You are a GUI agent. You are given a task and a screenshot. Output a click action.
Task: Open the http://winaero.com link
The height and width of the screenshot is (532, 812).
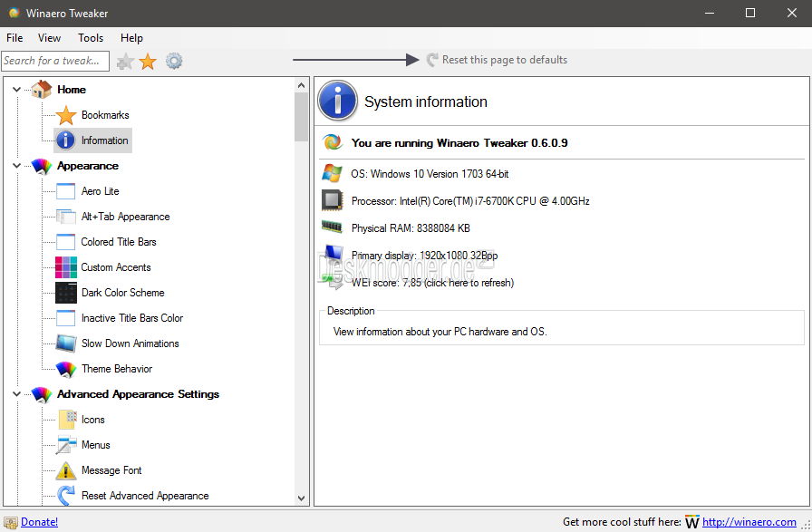(749, 522)
